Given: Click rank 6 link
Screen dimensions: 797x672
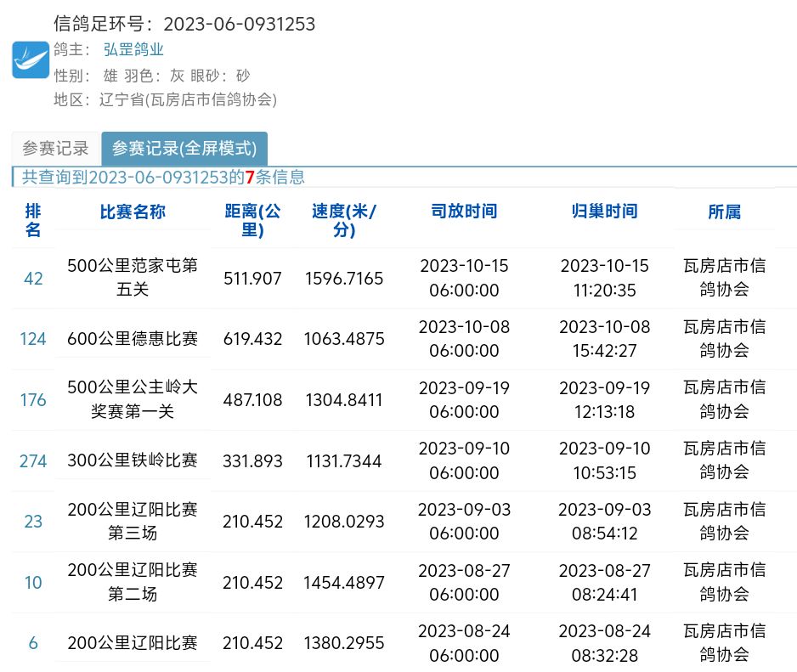Looking at the screenshot, I should click(x=33, y=643).
